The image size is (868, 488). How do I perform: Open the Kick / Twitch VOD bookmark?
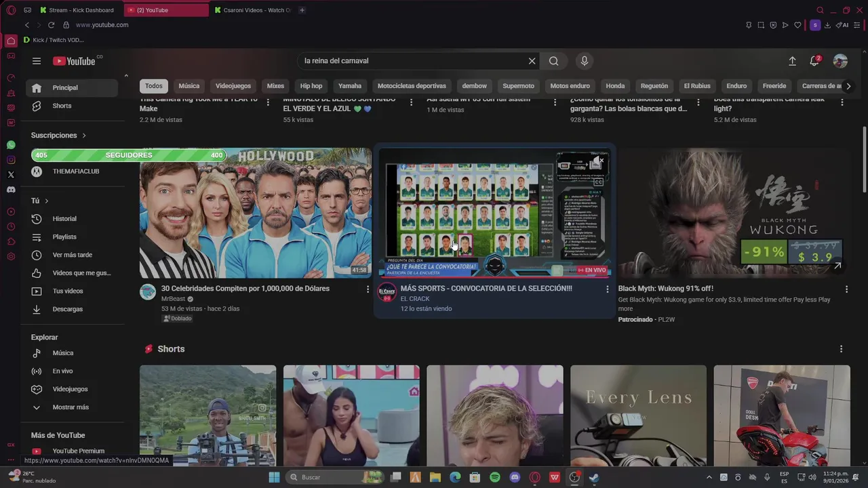coord(54,40)
